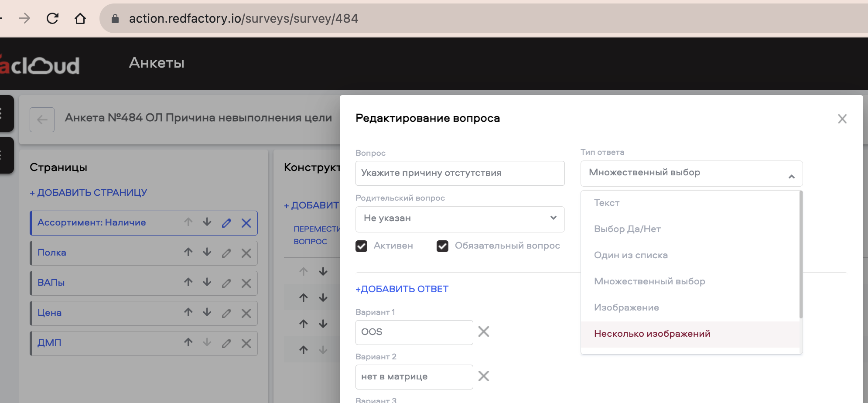Move first question row down in constructor
The height and width of the screenshot is (403, 868).
323,271
